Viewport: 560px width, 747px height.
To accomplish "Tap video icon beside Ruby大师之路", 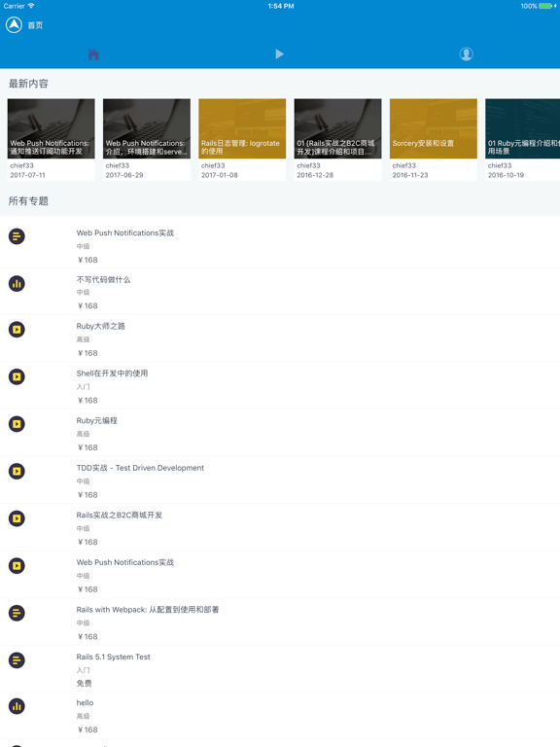I will (17, 329).
